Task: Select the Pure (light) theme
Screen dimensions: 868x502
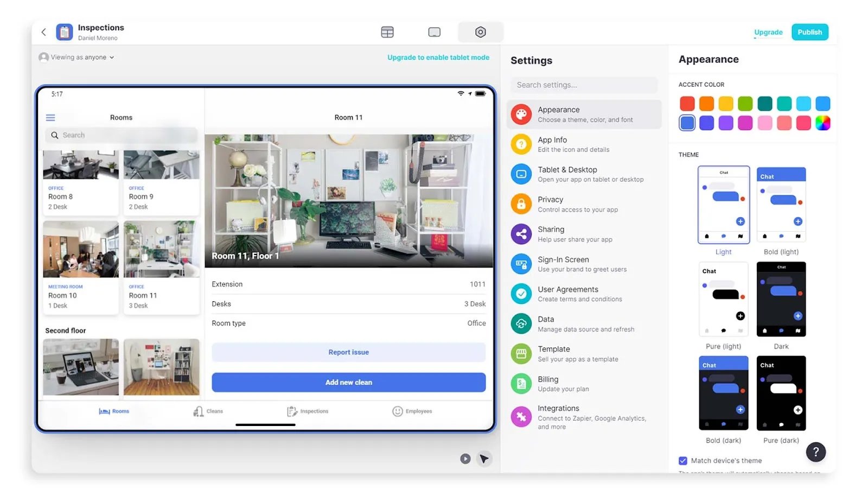Action: pos(724,306)
